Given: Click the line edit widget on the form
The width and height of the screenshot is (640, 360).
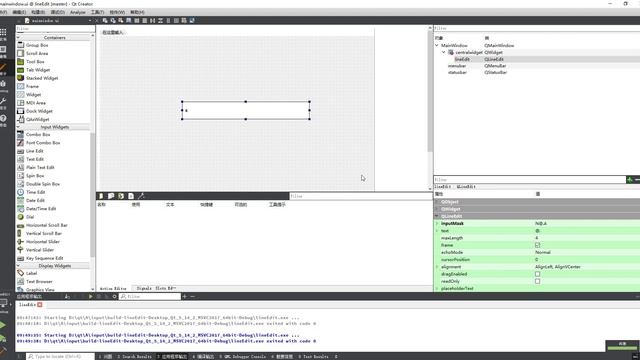Looking at the screenshot, I should (246, 110).
